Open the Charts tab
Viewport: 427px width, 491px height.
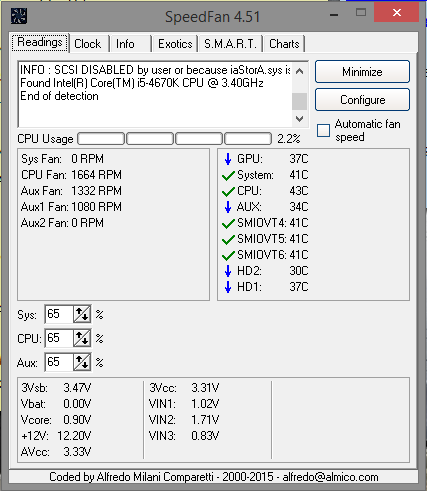pos(284,44)
